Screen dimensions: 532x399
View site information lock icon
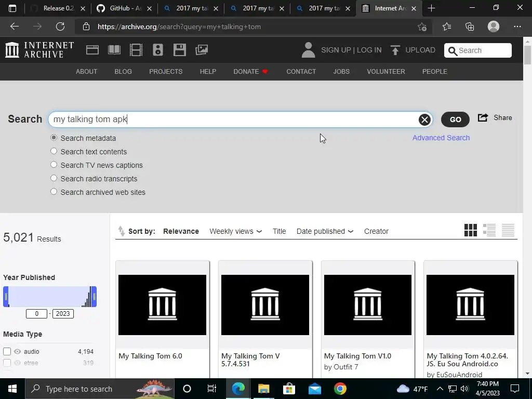[x=86, y=26]
